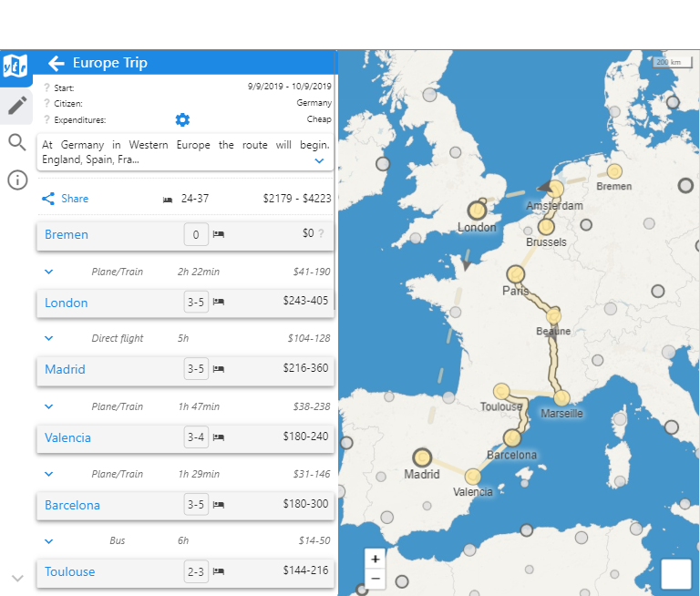The image size is (700, 596).
Task: Select the Barcelona marker on the map
Action: click(x=512, y=438)
